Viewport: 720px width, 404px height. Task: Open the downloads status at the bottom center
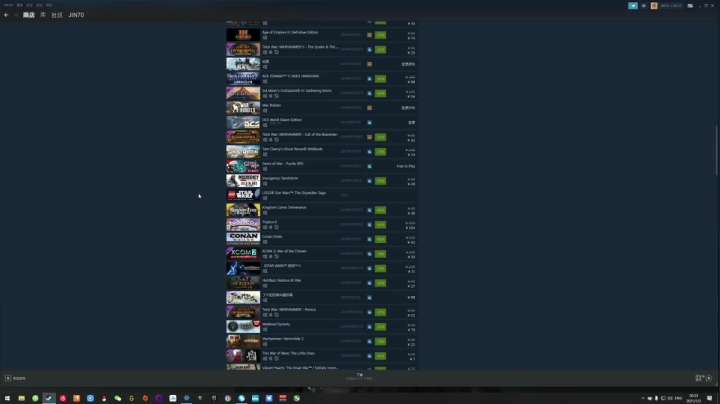360,376
